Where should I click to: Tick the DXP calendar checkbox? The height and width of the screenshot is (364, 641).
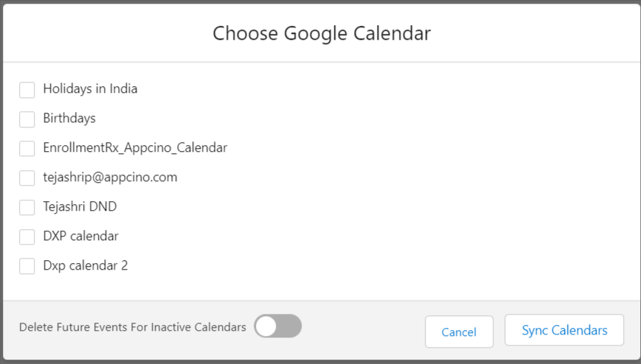point(27,237)
